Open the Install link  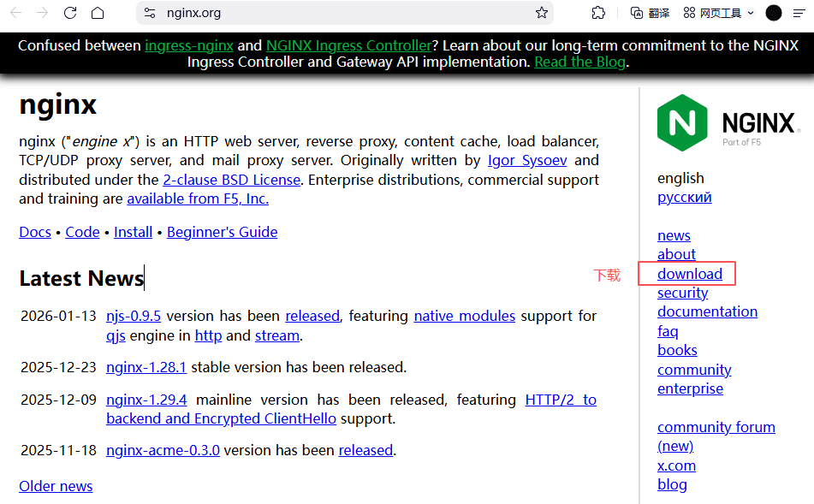pyautogui.click(x=134, y=232)
